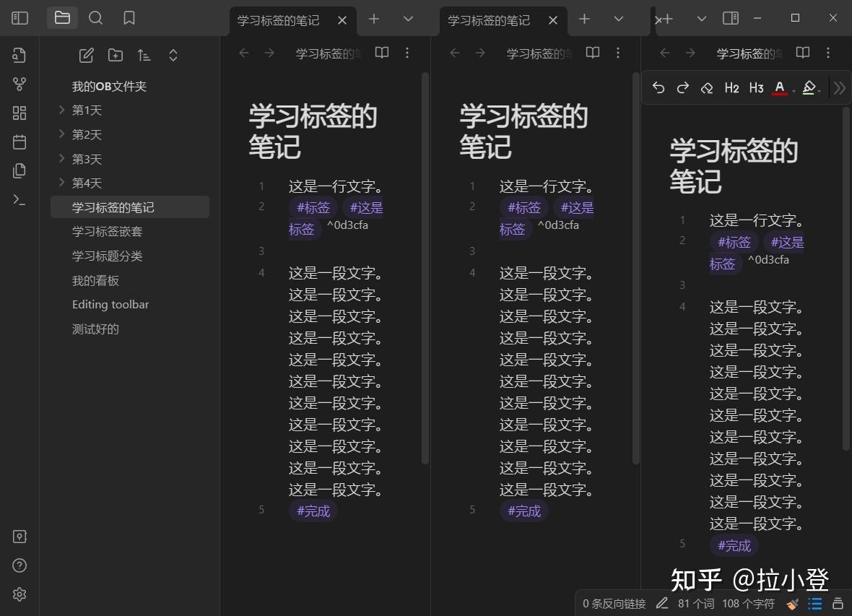This screenshot has width=852, height=616.
Task: Create a new note with the pencil icon
Action: click(x=86, y=55)
